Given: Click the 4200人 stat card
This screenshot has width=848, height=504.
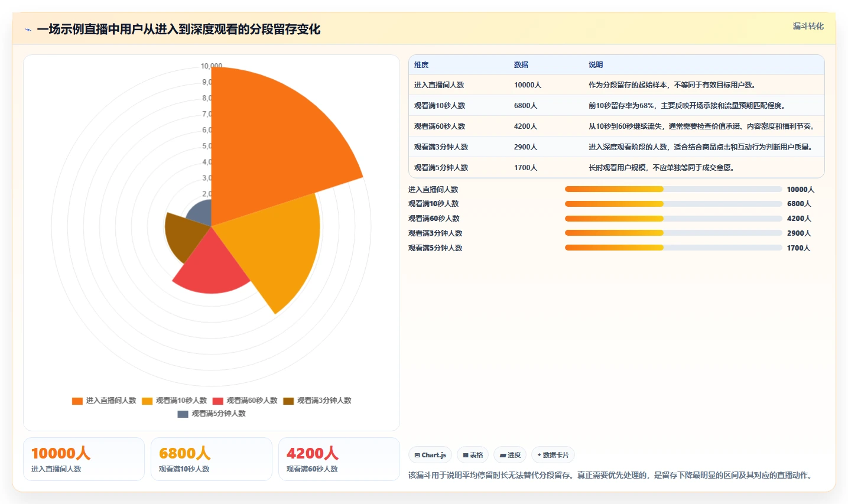Looking at the screenshot, I should point(339,459).
